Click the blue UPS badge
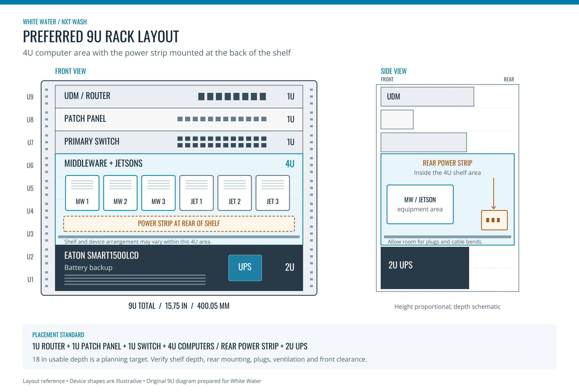 coord(245,268)
